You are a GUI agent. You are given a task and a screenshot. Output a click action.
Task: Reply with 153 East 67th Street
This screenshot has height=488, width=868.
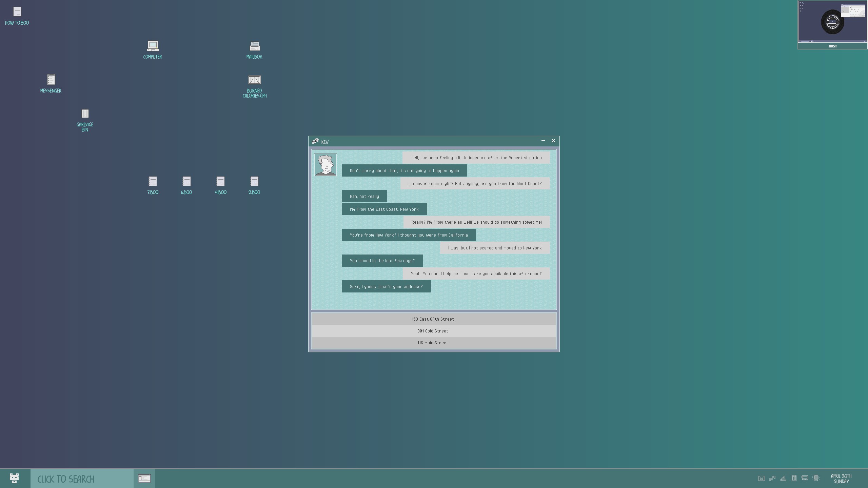coord(433,319)
